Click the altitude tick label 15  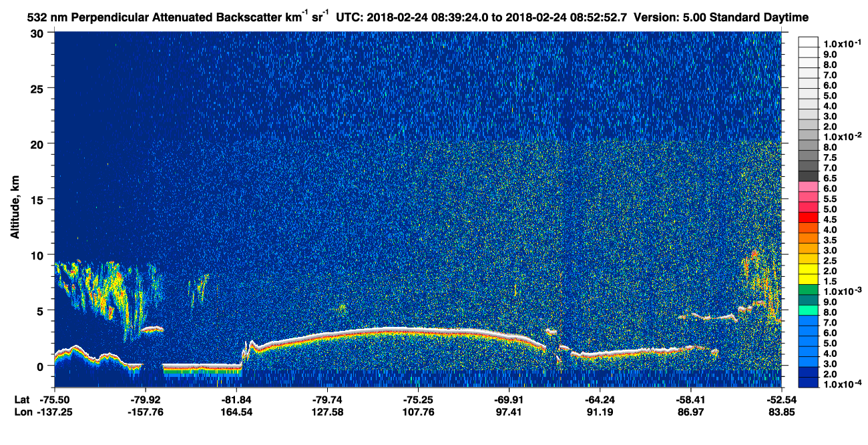click(x=39, y=199)
